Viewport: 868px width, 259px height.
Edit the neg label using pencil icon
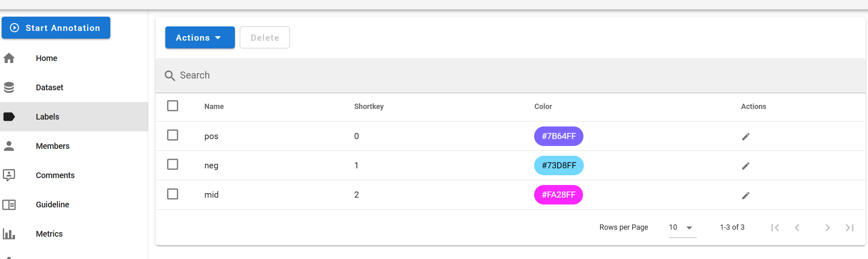pyautogui.click(x=745, y=166)
